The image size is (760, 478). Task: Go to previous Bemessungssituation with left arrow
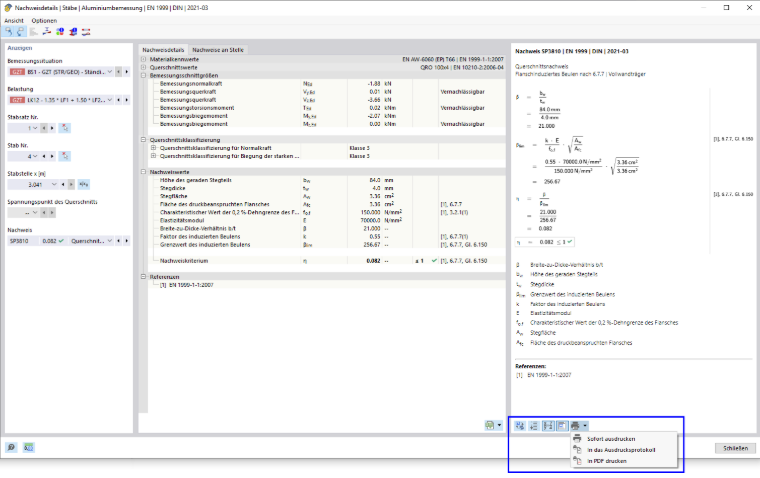click(118, 72)
